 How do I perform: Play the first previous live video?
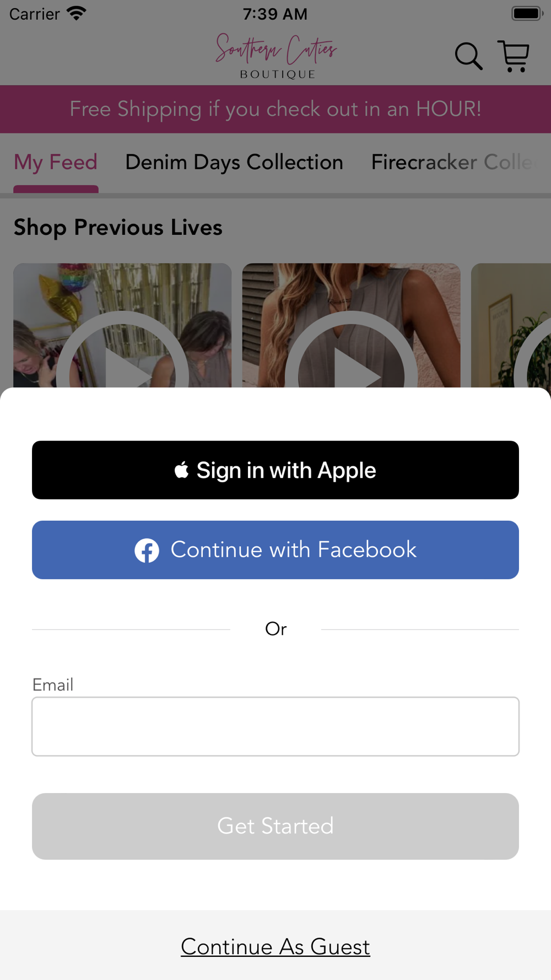122,325
